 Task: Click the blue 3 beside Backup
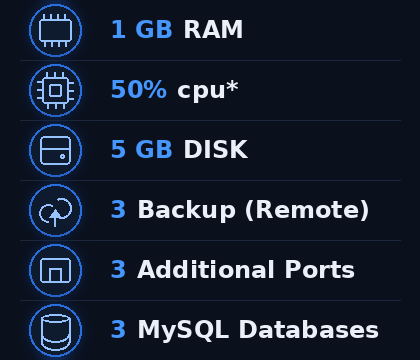(x=118, y=209)
